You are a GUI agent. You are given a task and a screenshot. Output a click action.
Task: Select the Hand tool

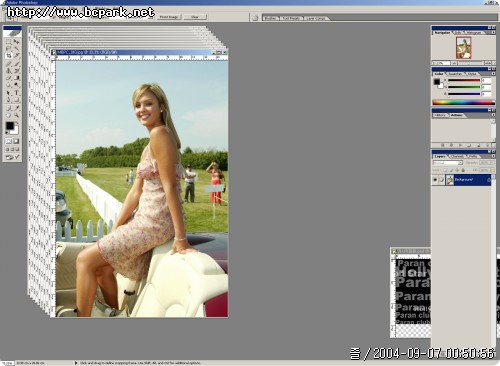(9, 115)
